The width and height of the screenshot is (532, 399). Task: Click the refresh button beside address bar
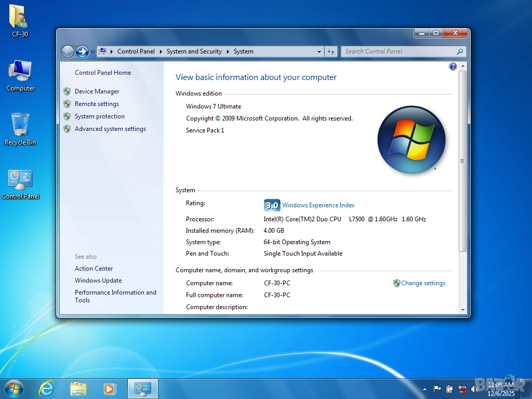click(x=331, y=51)
